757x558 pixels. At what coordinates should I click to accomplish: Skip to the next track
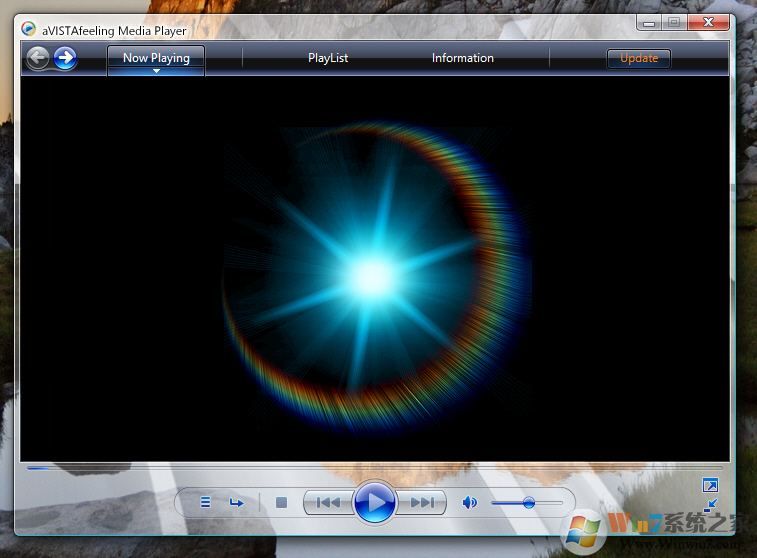point(422,503)
